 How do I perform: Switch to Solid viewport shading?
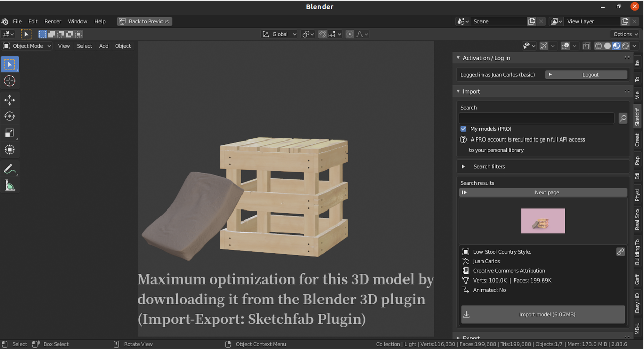point(607,46)
